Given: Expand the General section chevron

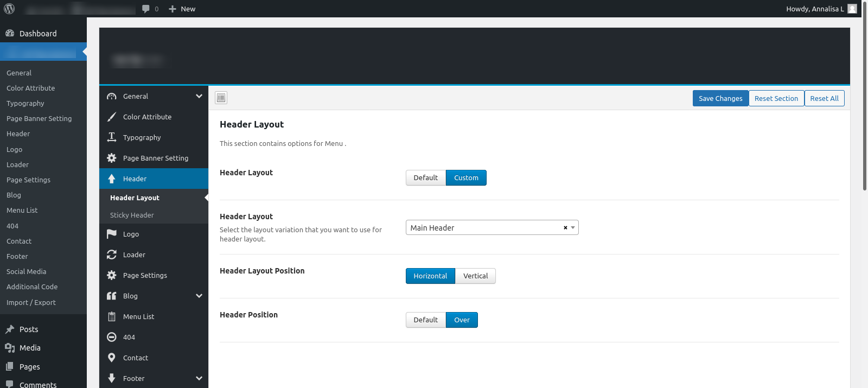Looking at the screenshot, I should [199, 96].
